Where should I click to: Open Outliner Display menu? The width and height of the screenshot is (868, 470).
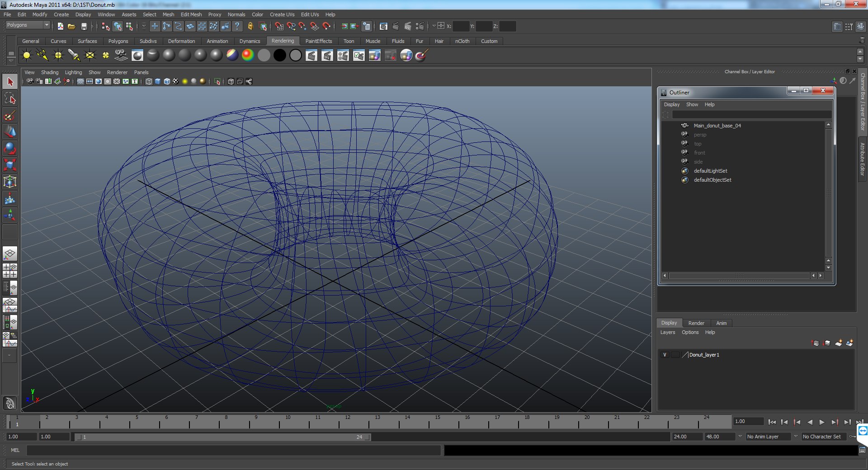click(x=672, y=104)
